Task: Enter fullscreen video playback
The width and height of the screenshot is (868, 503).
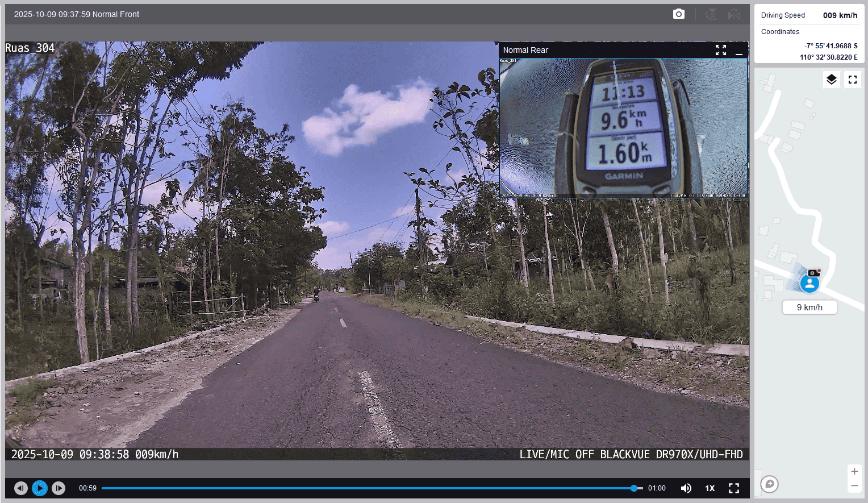Action: click(733, 488)
